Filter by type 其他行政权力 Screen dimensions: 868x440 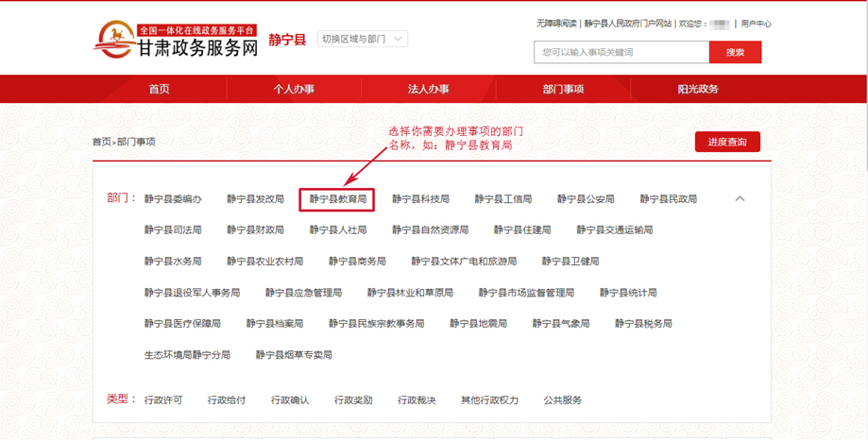[x=489, y=400]
